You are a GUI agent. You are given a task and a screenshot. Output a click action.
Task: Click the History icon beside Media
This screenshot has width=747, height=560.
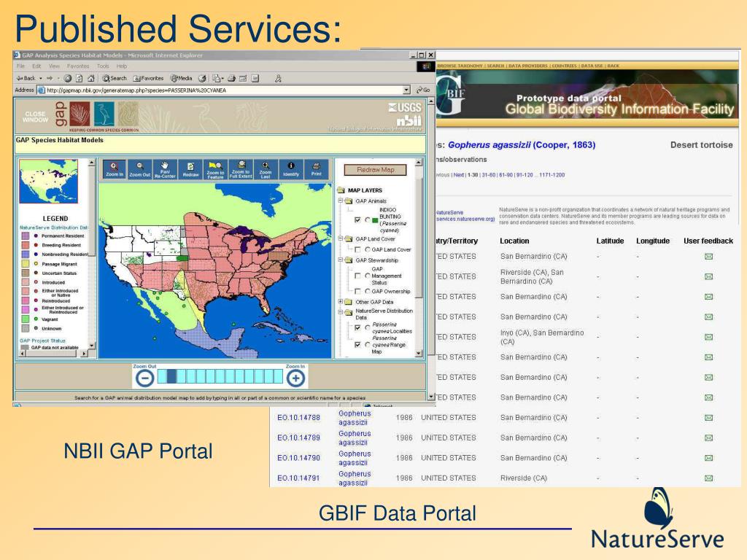[202, 78]
